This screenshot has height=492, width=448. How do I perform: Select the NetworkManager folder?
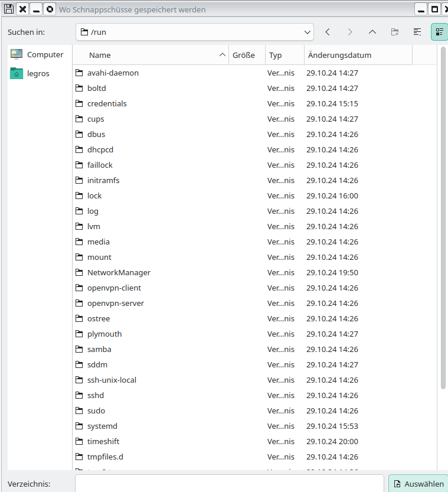pos(119,272)
